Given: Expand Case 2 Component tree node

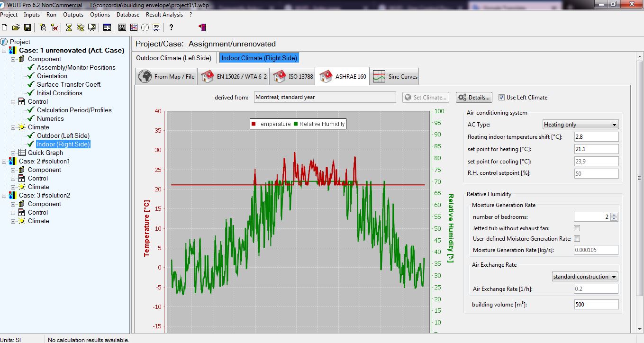Looking at the screenshot, I should (13, 170).
